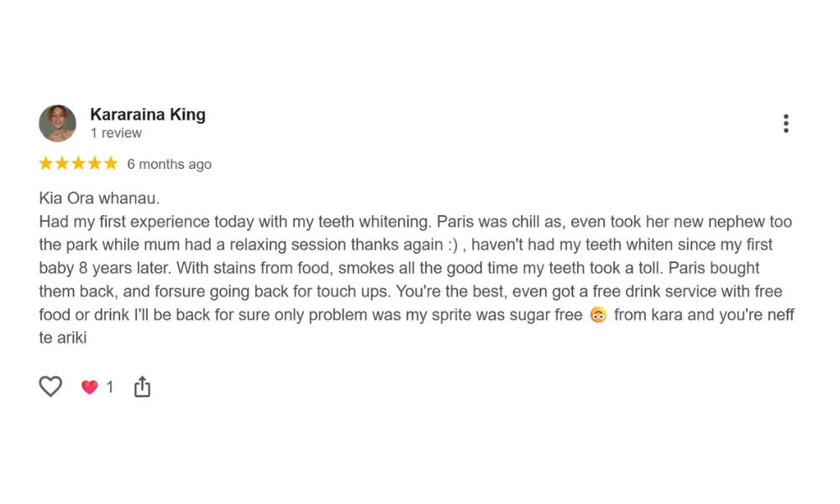Click the reviewer name Kararaina King
The width and height of the screenshot is (840, 504).
click(147, 115)
